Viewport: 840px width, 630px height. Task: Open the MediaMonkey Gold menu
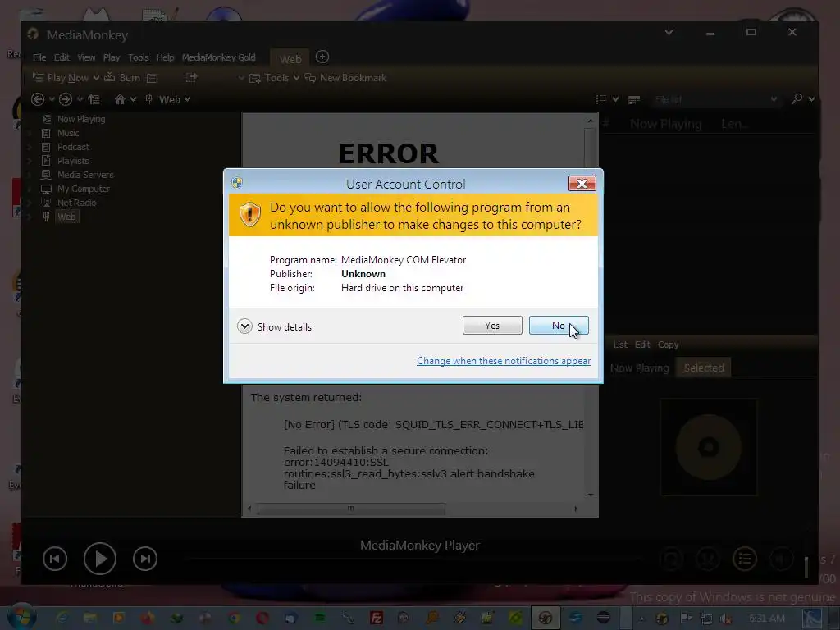click(218, 57)
